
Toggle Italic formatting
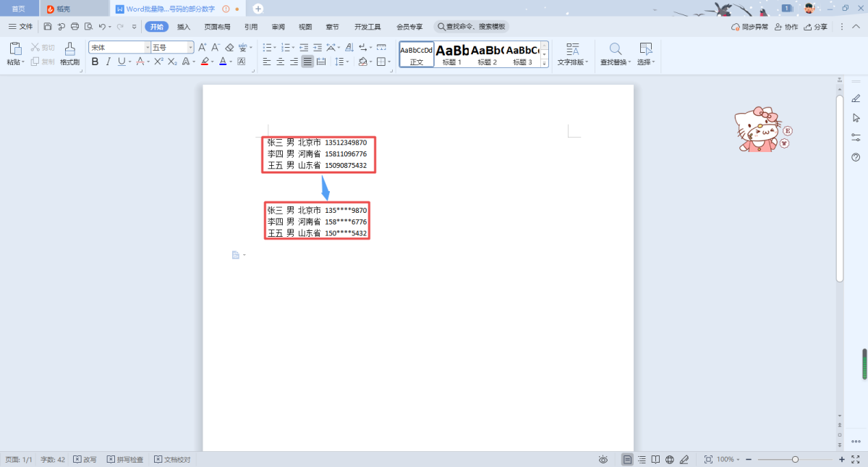[x=108, y=62]
